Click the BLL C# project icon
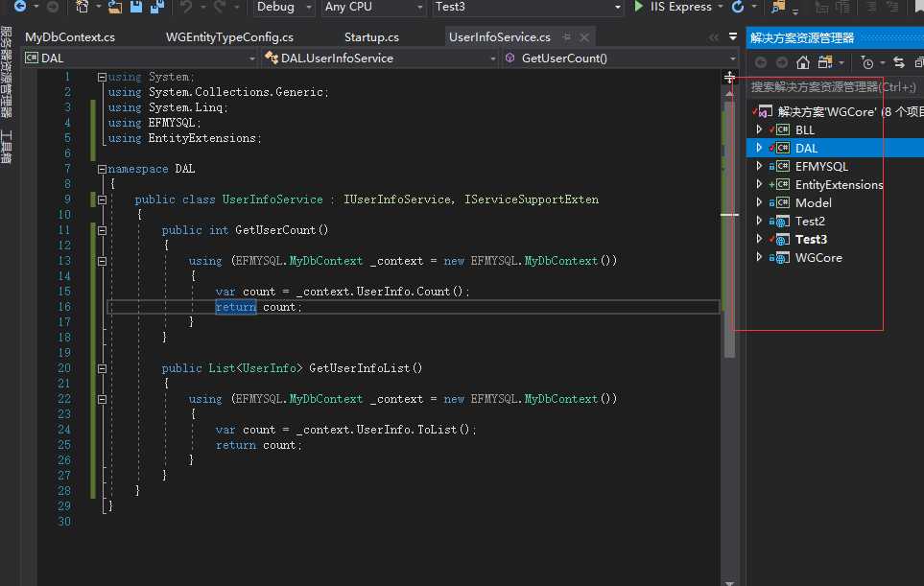Image resolution: width=924 pixels, height=586 pixels. click(x=783, y=129)
